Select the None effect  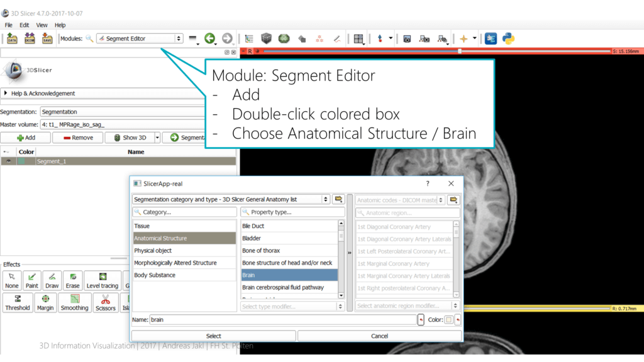tap(11, 281)
